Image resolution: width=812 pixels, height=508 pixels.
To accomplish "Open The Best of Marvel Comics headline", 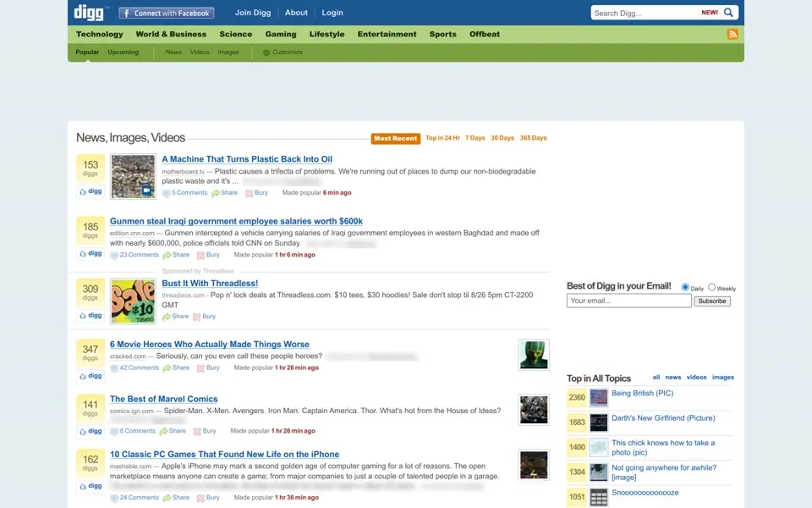I will click(x=163, y=399).
